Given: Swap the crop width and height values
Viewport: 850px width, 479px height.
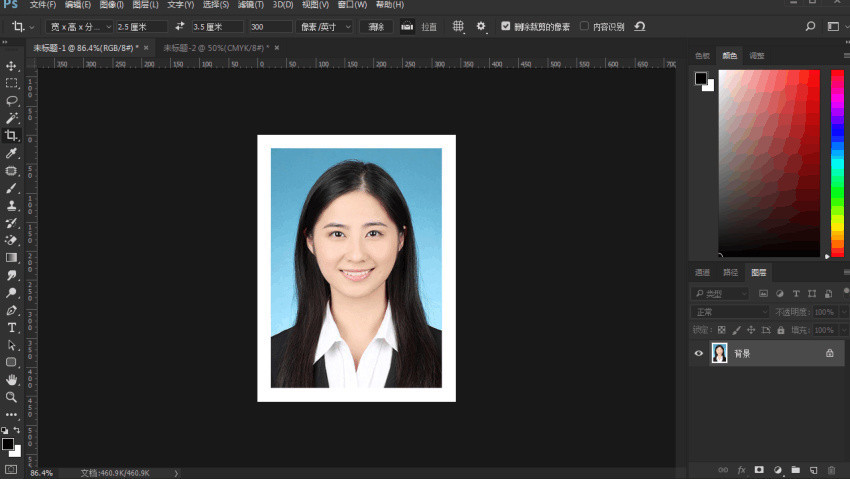Looking at the screenshot, I should click(x=179, y=27).
